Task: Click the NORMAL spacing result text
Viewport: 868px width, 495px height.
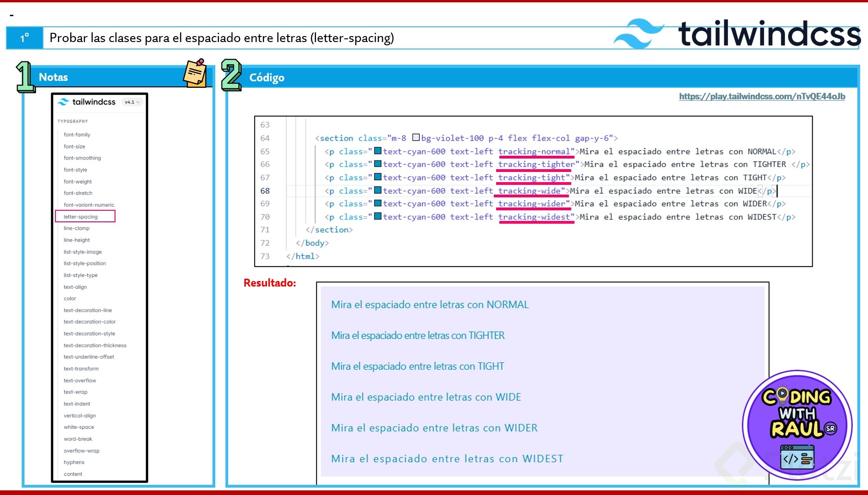Action: point(430,305)
